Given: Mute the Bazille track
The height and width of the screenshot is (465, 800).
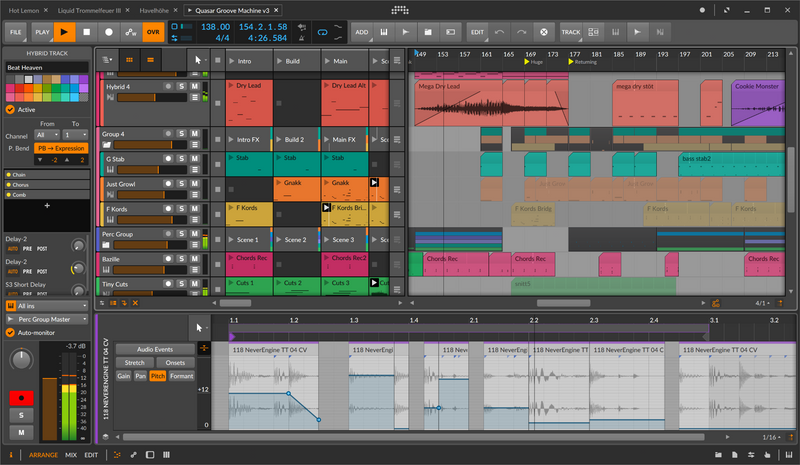Looking at the screenshot, I should 194,259.
